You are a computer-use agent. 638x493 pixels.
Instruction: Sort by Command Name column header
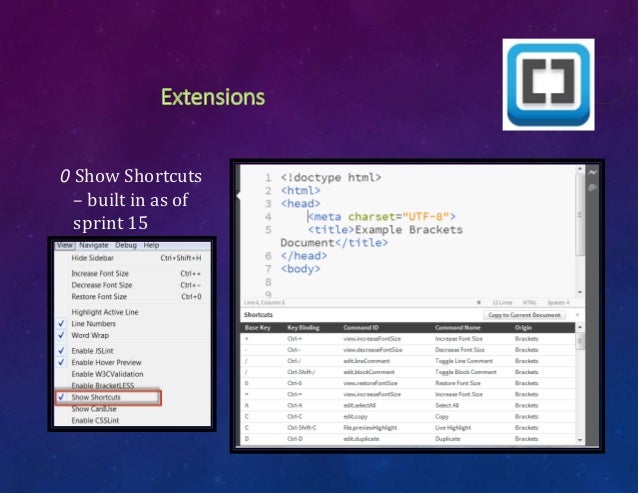click(x=457, y=327)
